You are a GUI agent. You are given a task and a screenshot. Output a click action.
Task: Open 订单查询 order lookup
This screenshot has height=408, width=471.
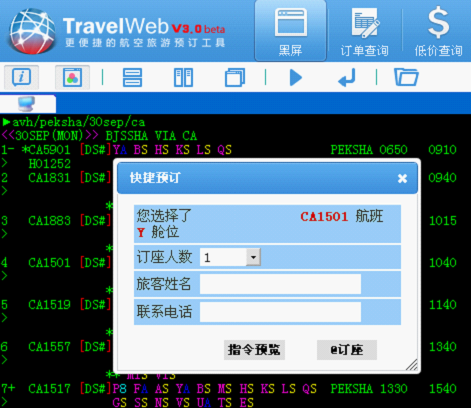[364, 31]
